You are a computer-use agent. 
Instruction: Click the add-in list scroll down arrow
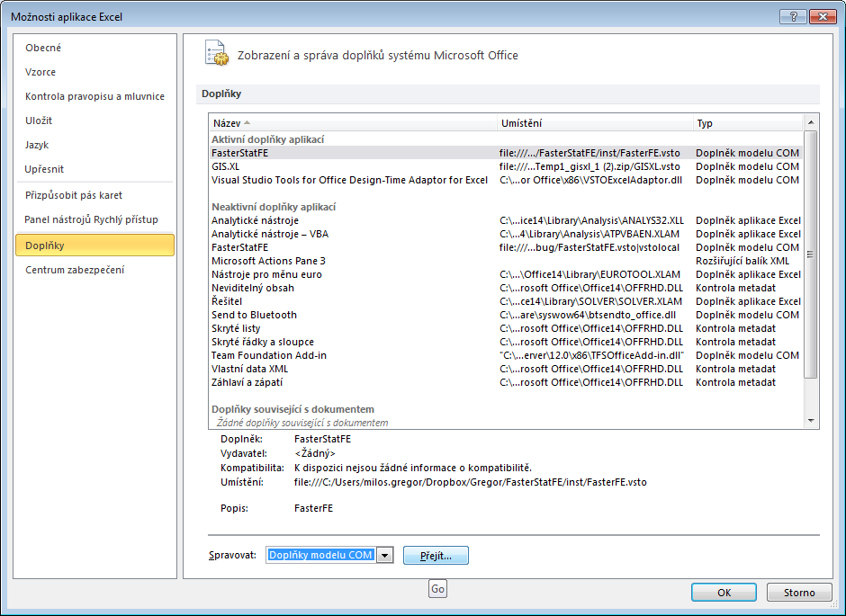(811, 421)
